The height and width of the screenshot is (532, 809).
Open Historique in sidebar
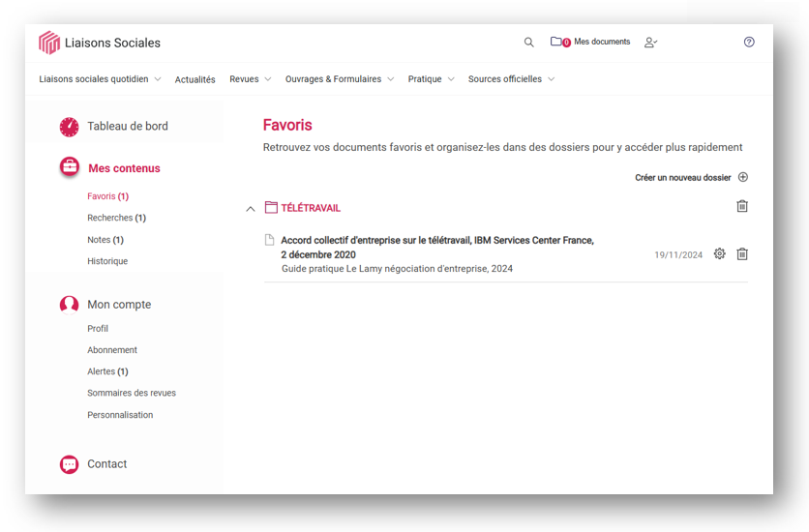point(107,261)
